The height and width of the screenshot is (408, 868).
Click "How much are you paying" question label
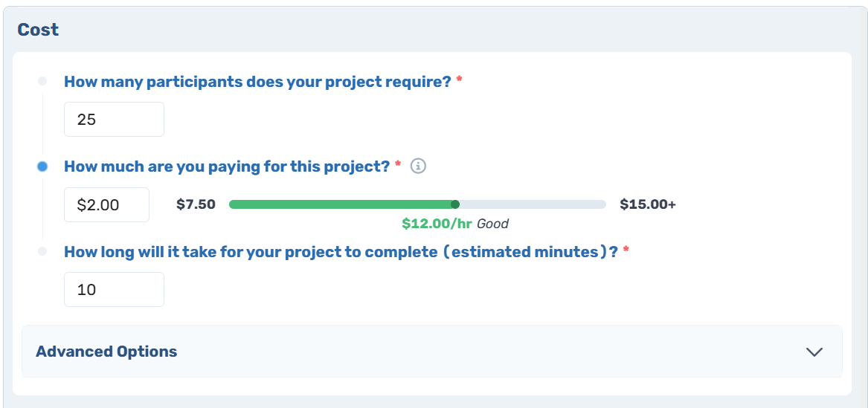[228, 166]
